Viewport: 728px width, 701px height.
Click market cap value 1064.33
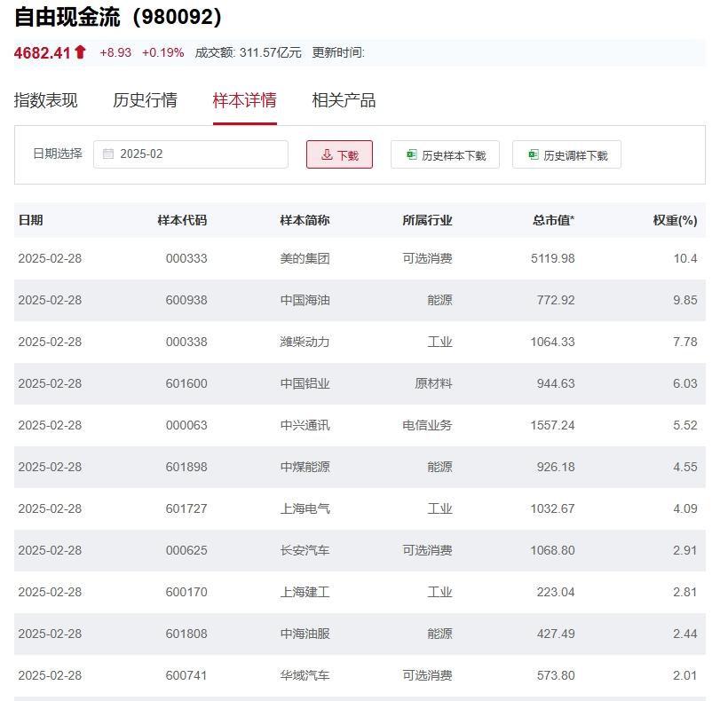[552, 342]
